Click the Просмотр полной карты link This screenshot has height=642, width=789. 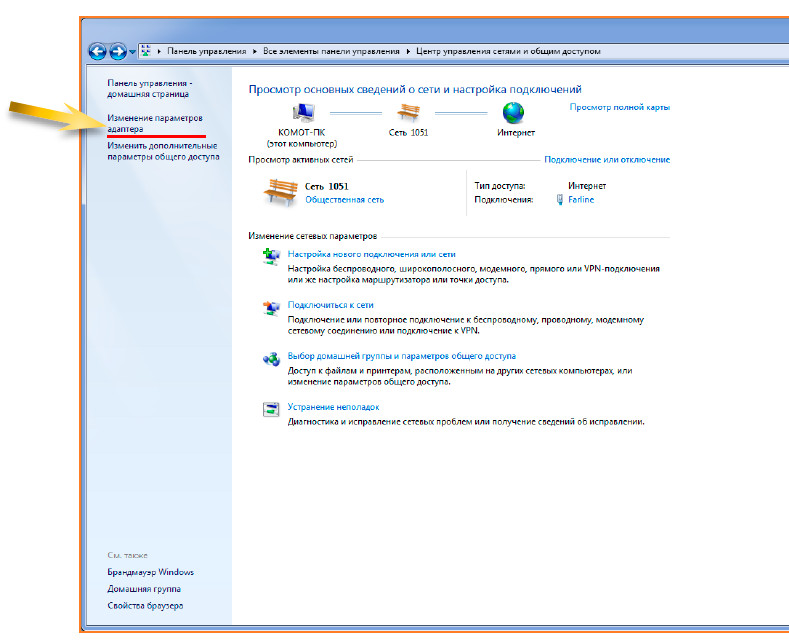pyautogui.click(x=619, y=107)
